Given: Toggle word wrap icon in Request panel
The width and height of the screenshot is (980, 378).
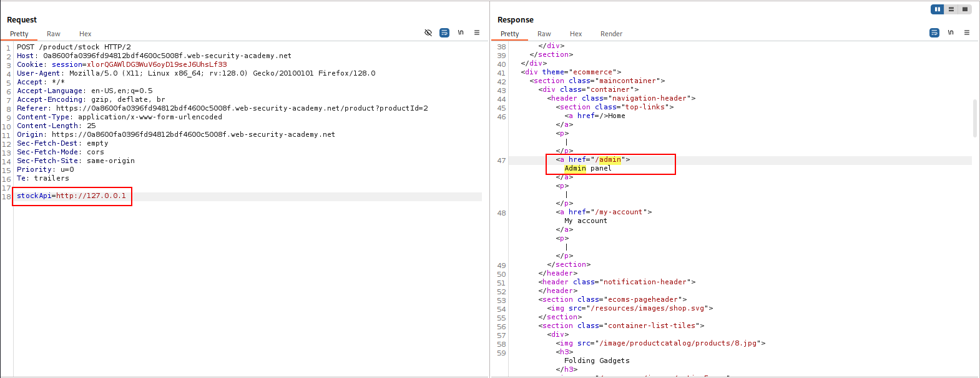Looking at the screenshot, I should click(x=444, y=32).
